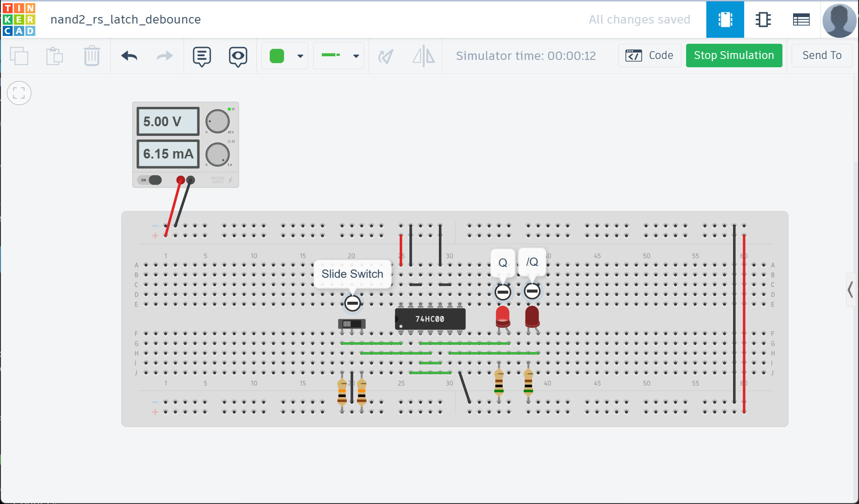Click the power supply black negative terminal
The width and height of the screenshot is (859, 504).
click(190, 180)
